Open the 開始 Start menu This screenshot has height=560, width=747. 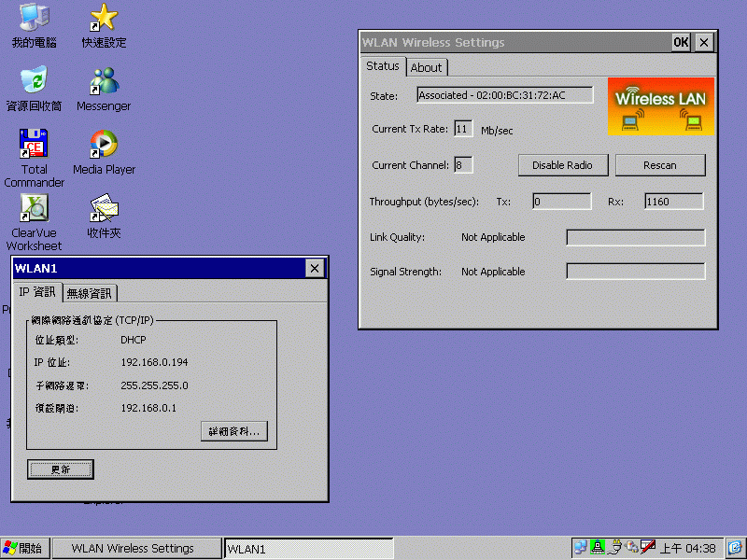[24, 549]
